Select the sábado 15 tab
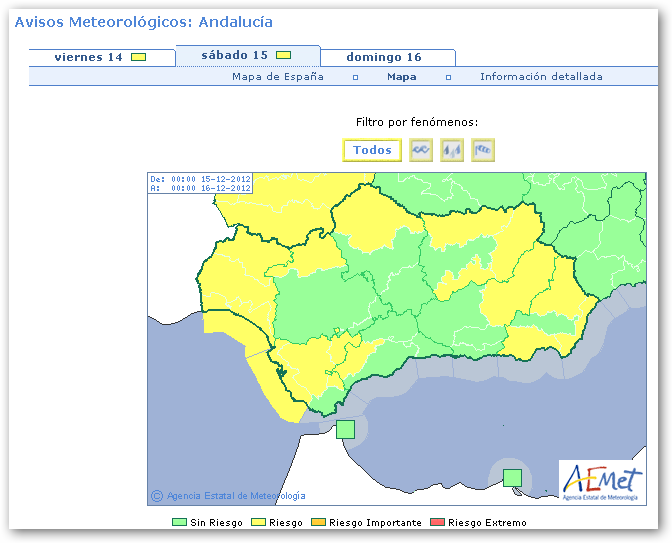Screen dimensions: 672x543 point(234,55)
